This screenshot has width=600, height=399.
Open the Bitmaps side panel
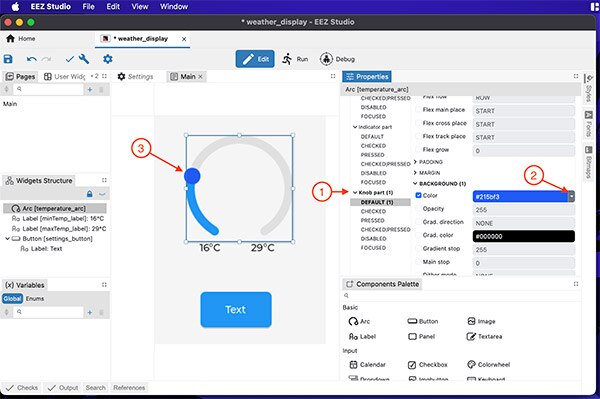tap(589, 162)
